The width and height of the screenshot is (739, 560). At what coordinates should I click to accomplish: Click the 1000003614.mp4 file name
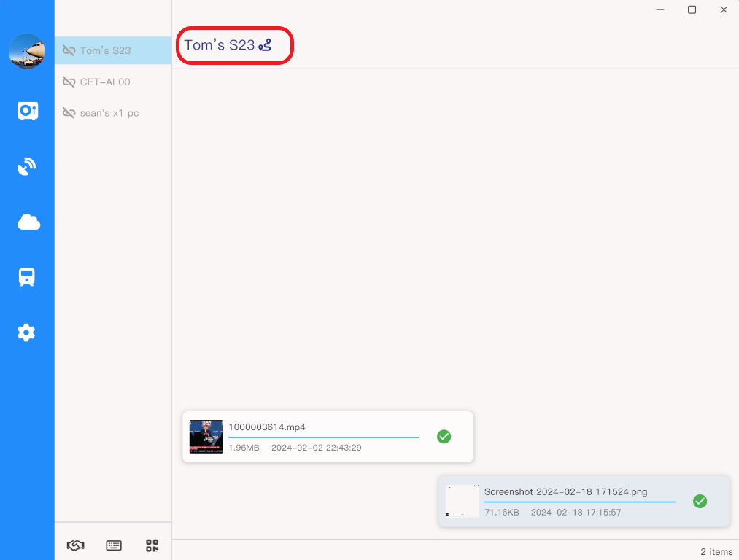[267, 427]
